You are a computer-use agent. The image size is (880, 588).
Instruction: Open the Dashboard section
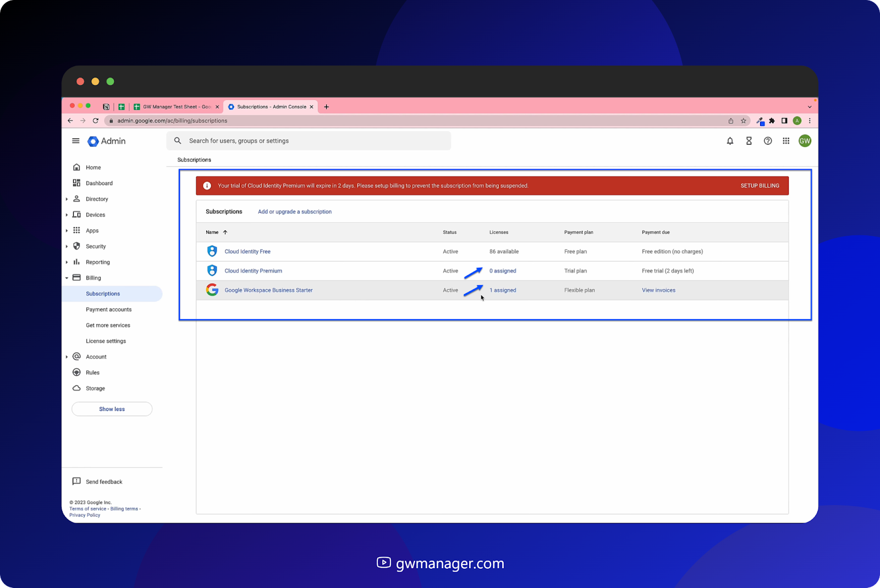point(99,183)
